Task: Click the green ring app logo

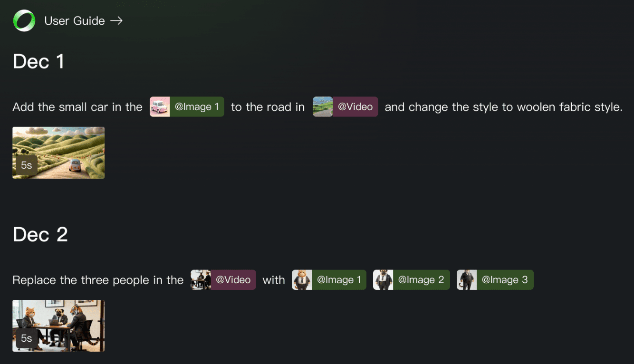Action: (x=24, y=21)
